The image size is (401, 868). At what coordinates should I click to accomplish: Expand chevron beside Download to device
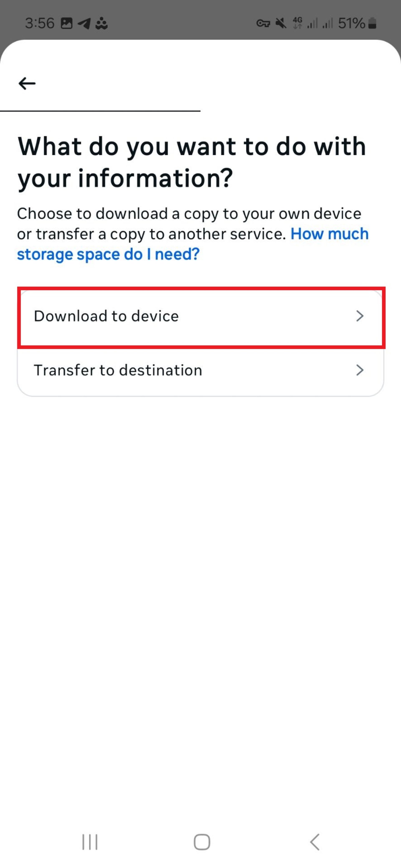coord(360,316)
